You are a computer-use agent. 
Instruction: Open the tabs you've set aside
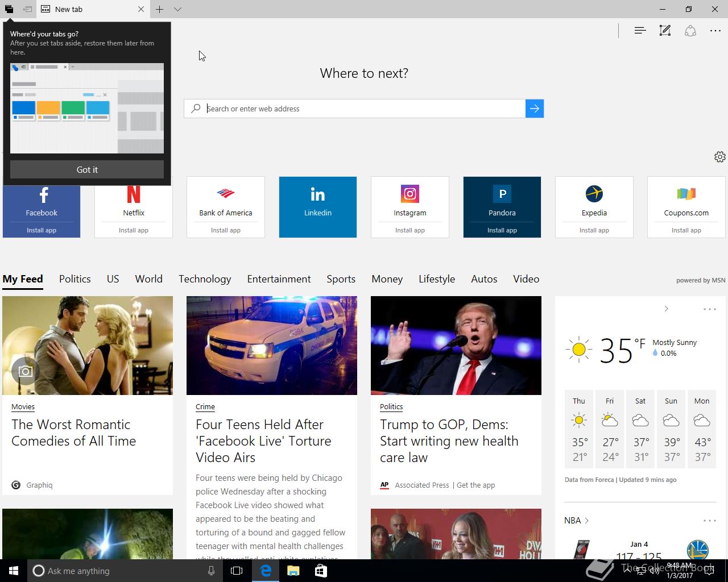pos(9,9)
